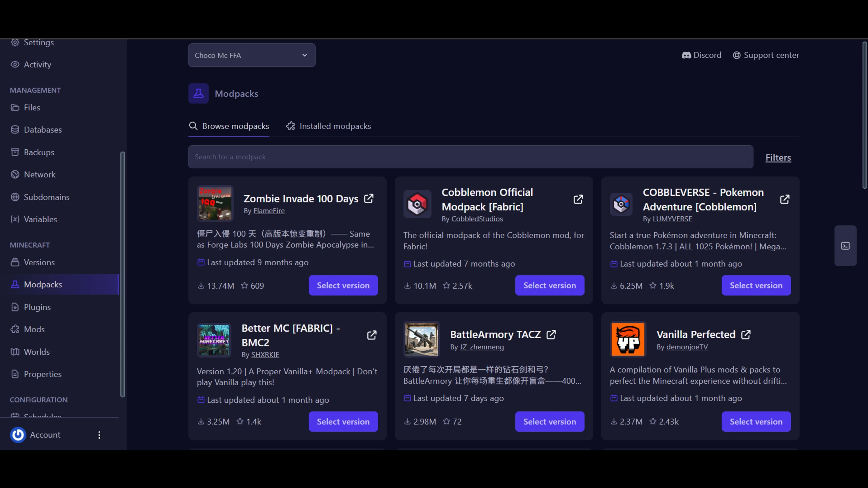
Task: Click the Modpacks flask icon in page header
Action: [x=199, y=93]
